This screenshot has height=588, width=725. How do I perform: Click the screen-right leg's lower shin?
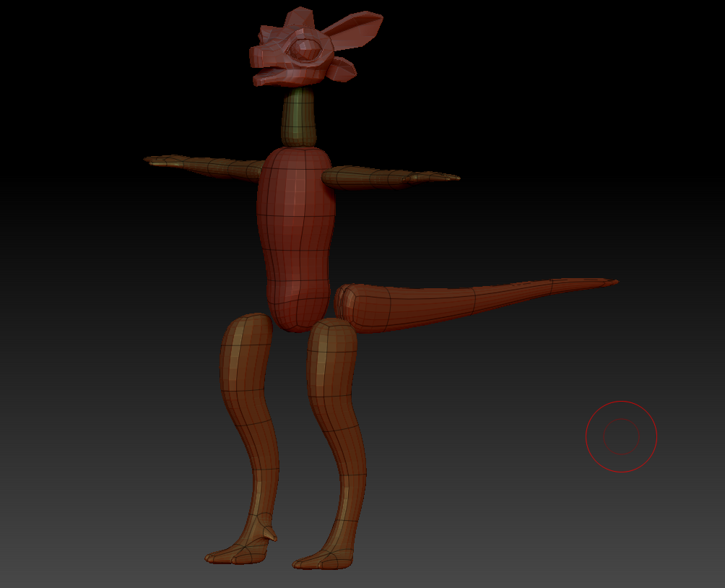point(351,498)
